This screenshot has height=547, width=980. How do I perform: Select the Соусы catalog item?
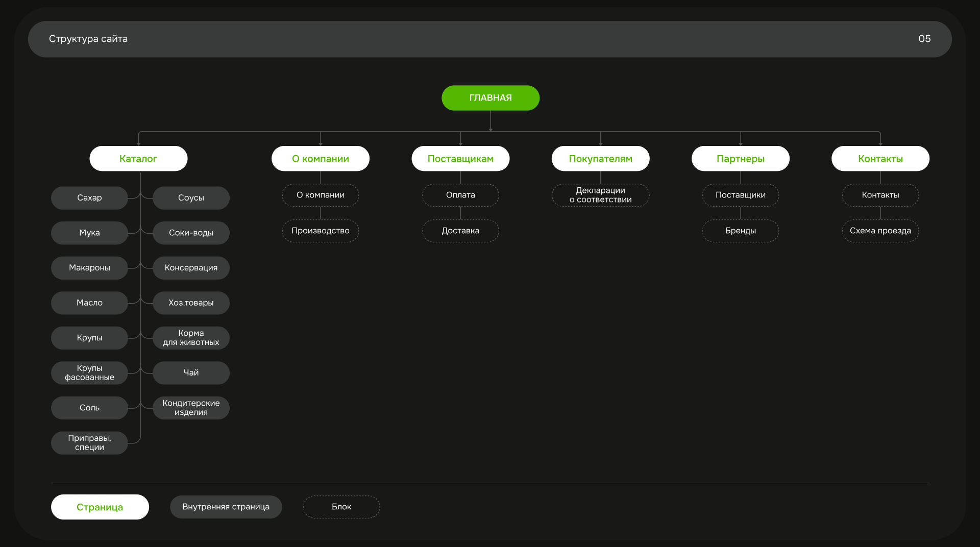pos(191,198)
